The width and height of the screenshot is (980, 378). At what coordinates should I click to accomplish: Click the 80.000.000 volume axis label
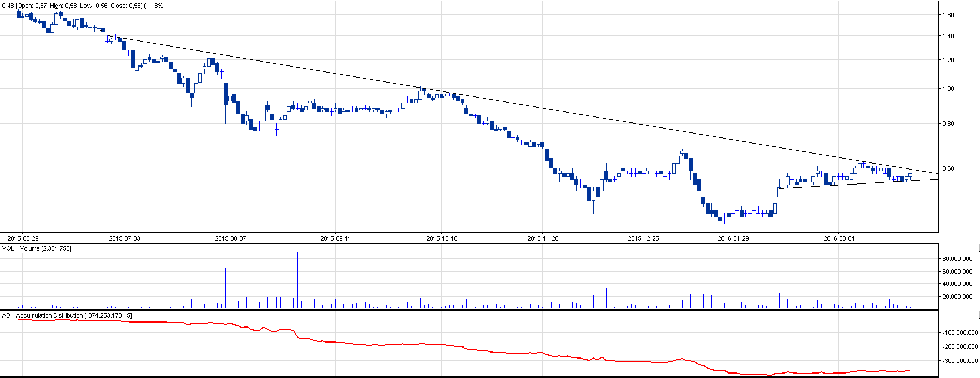click(x=957, y=259)
